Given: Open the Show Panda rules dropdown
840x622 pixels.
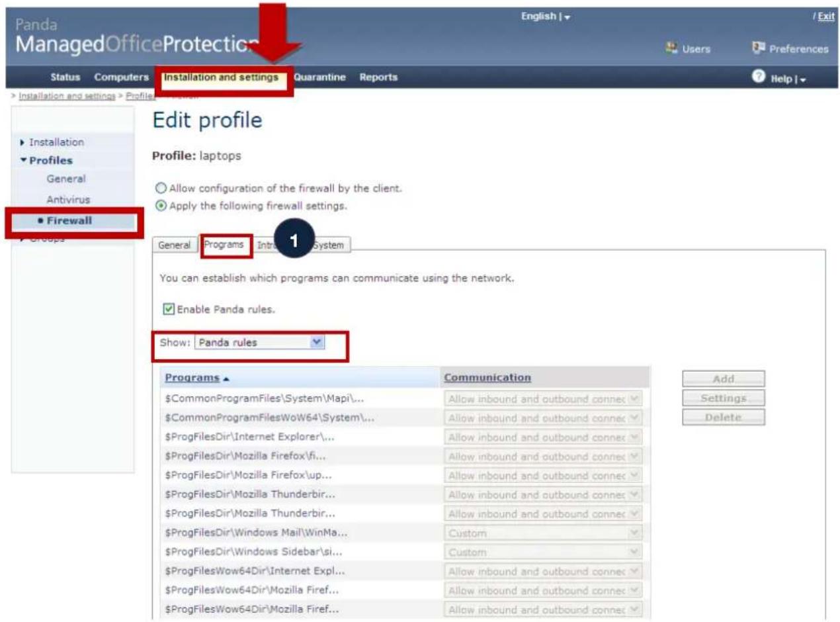Looking at the screenshot, I should pos(260,343).
